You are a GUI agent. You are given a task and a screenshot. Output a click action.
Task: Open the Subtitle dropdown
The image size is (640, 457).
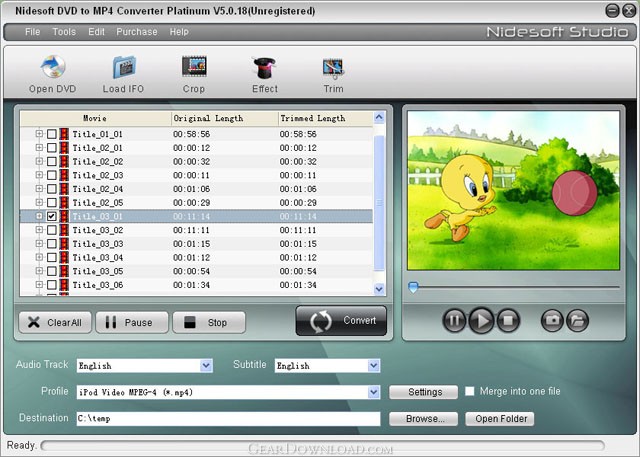(373, 365)
